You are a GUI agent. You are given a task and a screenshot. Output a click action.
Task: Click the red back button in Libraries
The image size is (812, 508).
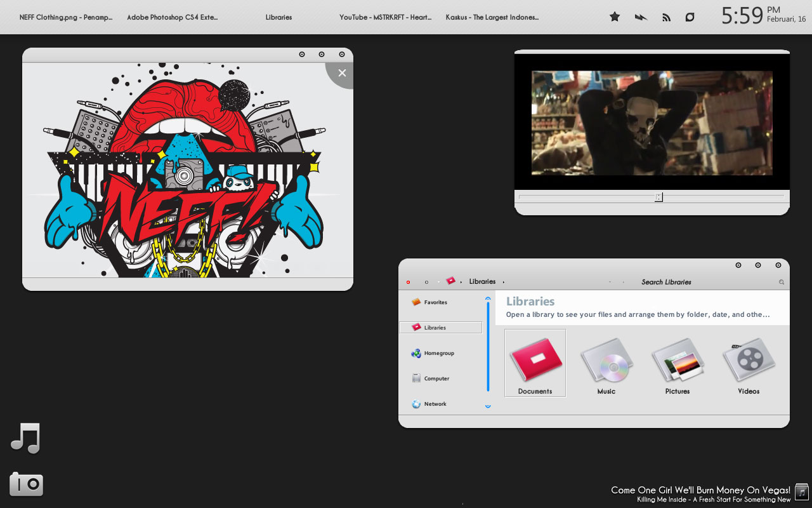click(409, 282)
